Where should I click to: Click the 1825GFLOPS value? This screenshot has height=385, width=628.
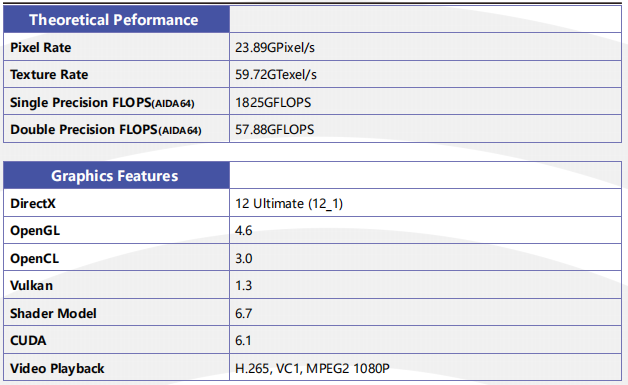click(x=273, y=103)
